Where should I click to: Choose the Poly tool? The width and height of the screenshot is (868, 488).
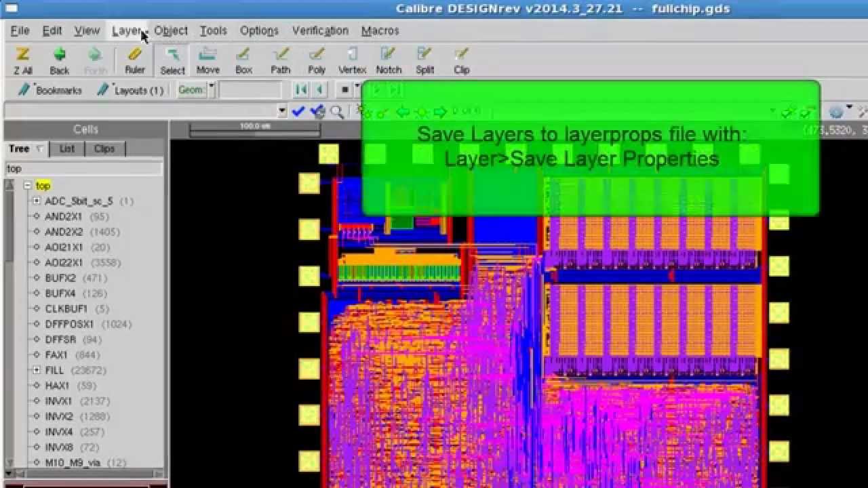tap(317, 60)
